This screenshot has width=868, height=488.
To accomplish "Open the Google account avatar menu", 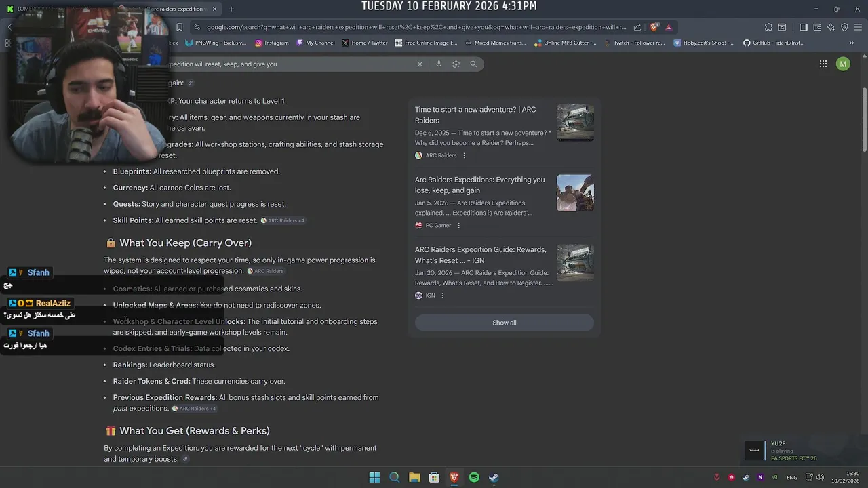I will 843,64.
